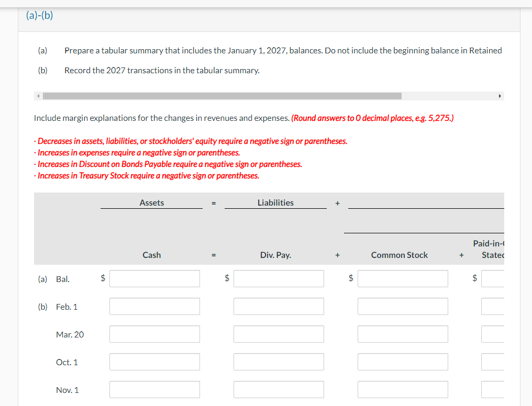Click the left scroll arrow of the horizontal scrollbar
532x406 pixels.
coord(37,96)
